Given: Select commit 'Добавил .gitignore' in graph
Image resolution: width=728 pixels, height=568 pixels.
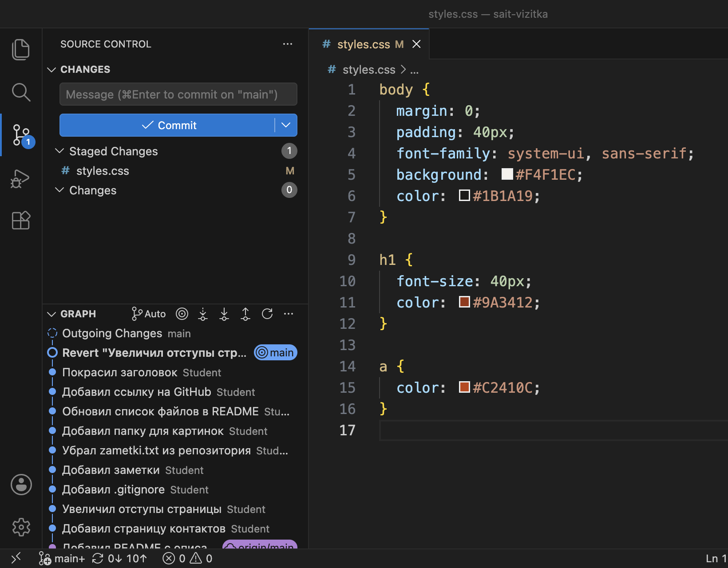Looking at the screenshot, I should [x=175, y=489].
